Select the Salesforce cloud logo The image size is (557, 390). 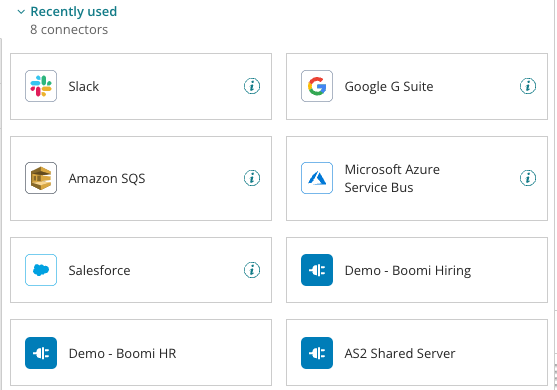41,270
